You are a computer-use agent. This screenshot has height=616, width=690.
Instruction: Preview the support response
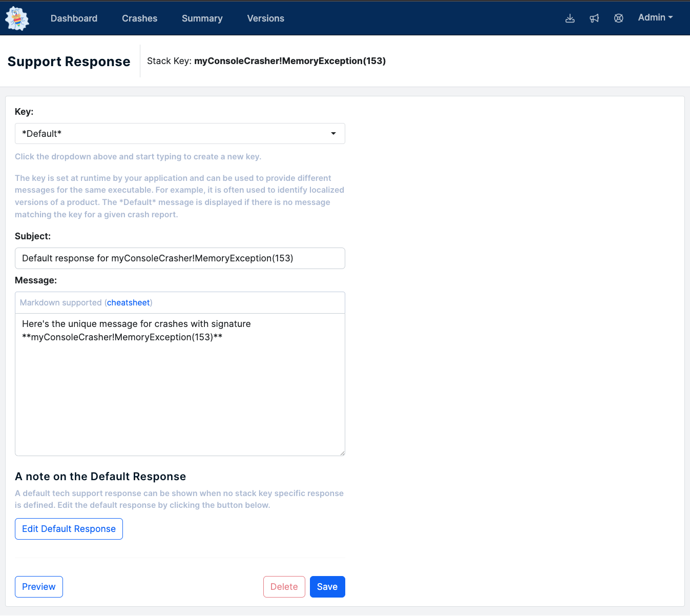tap(39, 587)
